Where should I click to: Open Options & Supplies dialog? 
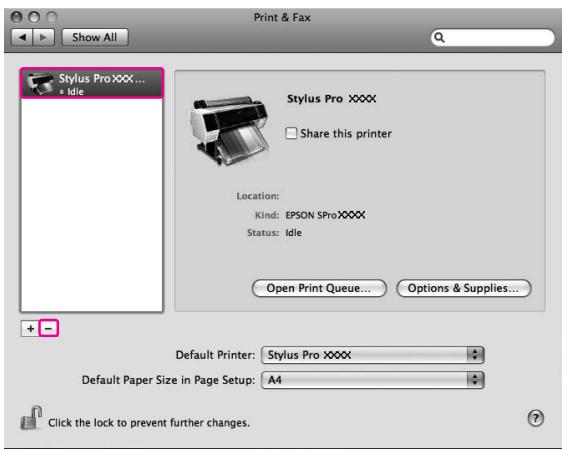click(464, 288)
